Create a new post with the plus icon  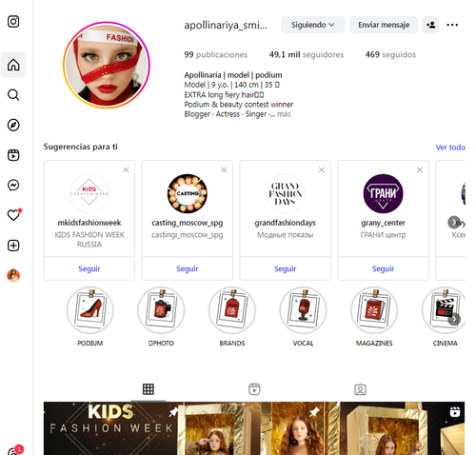point(13,246)
